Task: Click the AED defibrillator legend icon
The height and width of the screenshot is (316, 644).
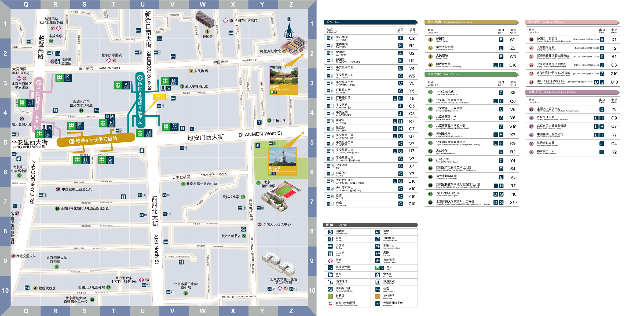Action: point(330,303)
